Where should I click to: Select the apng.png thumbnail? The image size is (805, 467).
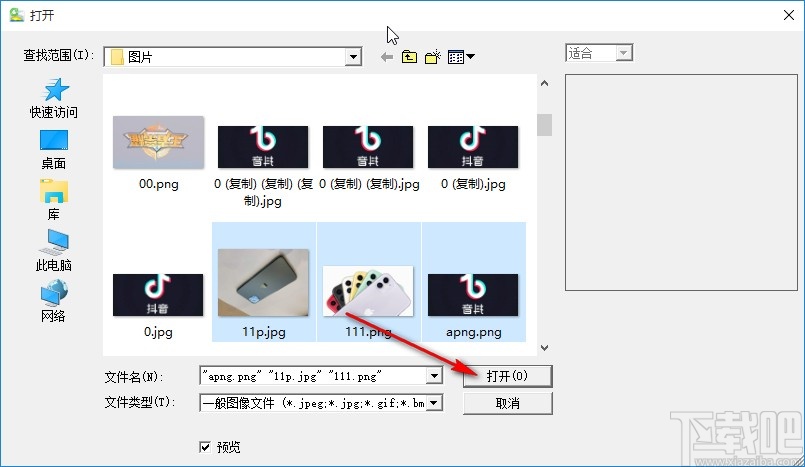point(473,295)
